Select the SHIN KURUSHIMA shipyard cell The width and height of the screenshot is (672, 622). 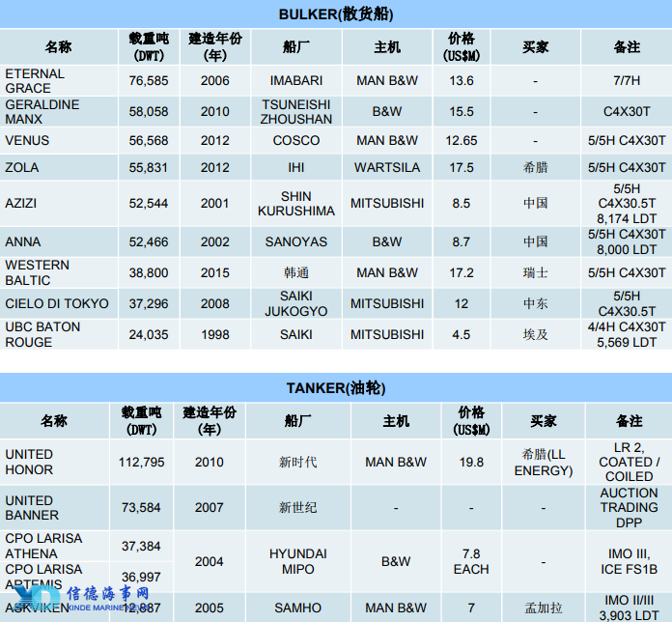tap(296, 203)
